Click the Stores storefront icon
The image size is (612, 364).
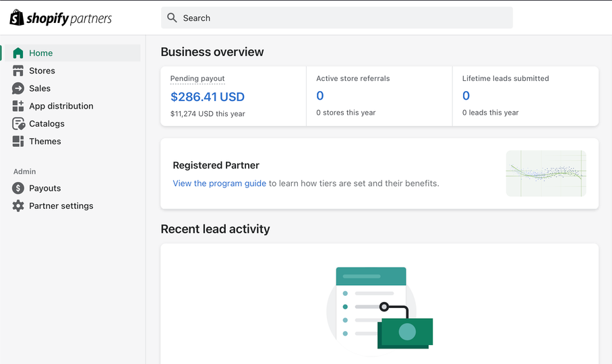[x=18, y=71]
